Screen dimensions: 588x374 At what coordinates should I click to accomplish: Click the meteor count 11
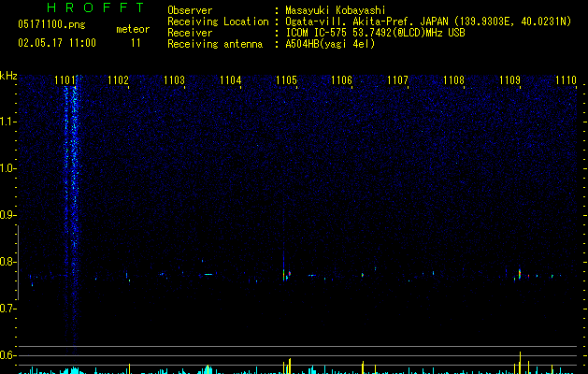coord(136,43)
